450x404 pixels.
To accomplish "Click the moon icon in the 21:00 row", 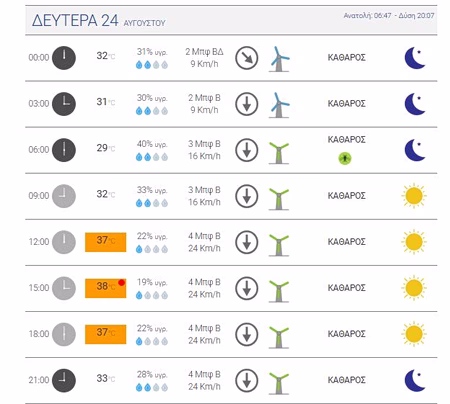I will (415, 380).
